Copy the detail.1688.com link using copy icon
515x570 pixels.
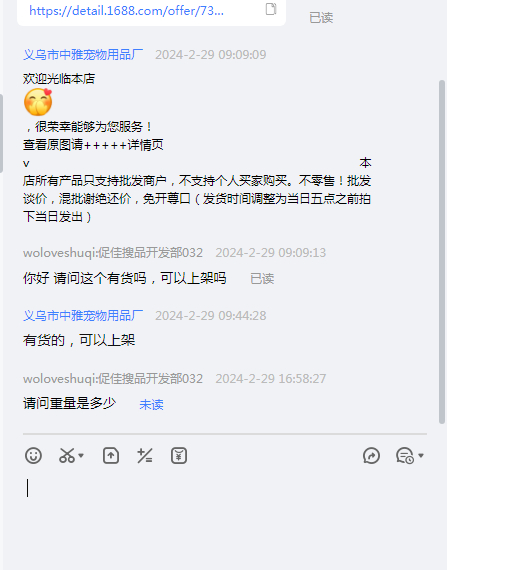pos(271,9)
